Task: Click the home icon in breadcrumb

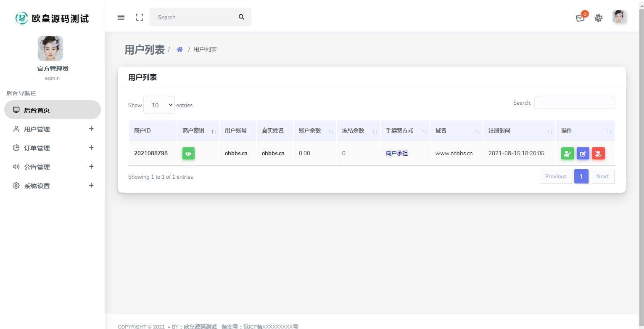Action: (x=179, y=49)
